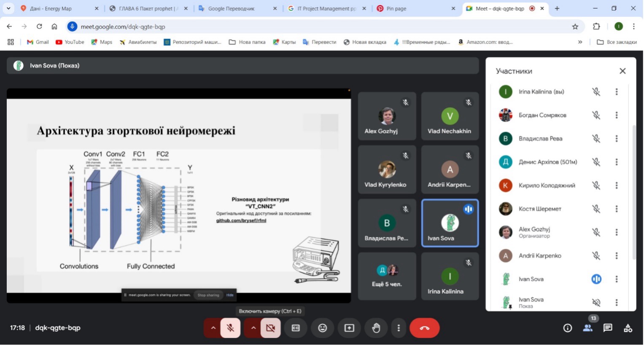Expand video settings arrow beside camera

click(x=253, y=328)
